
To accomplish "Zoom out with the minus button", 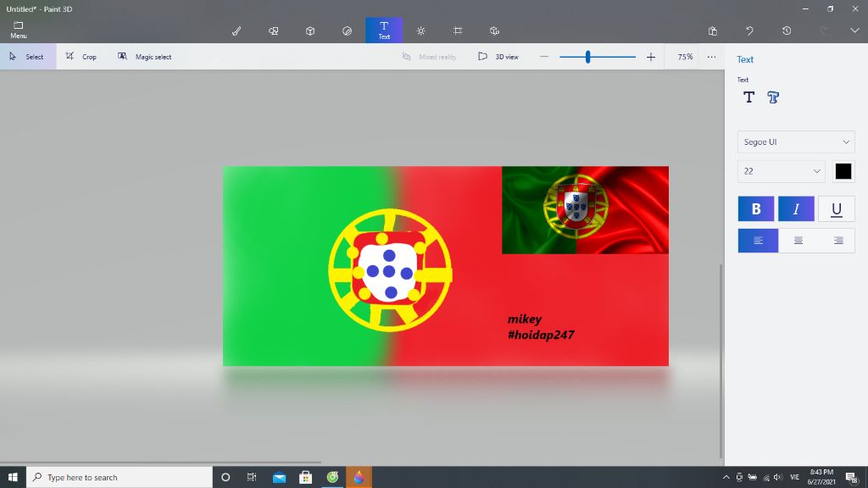I will tap(544, 57).
